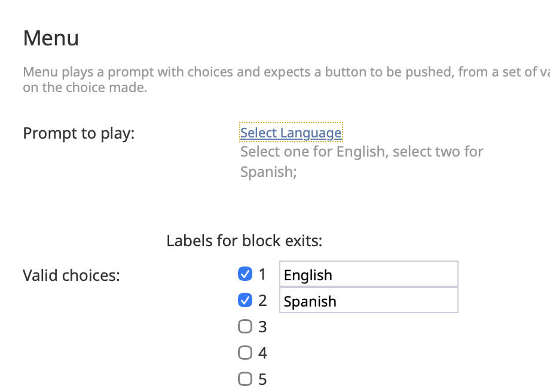Click the number 3 checkbox label

click(x=262, y=327)
